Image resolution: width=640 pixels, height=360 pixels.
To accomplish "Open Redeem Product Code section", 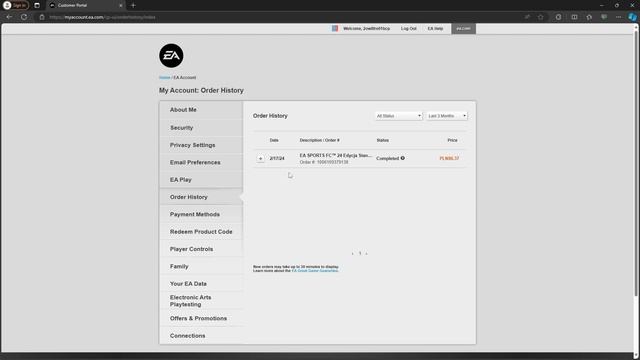I will coord(201,231).
